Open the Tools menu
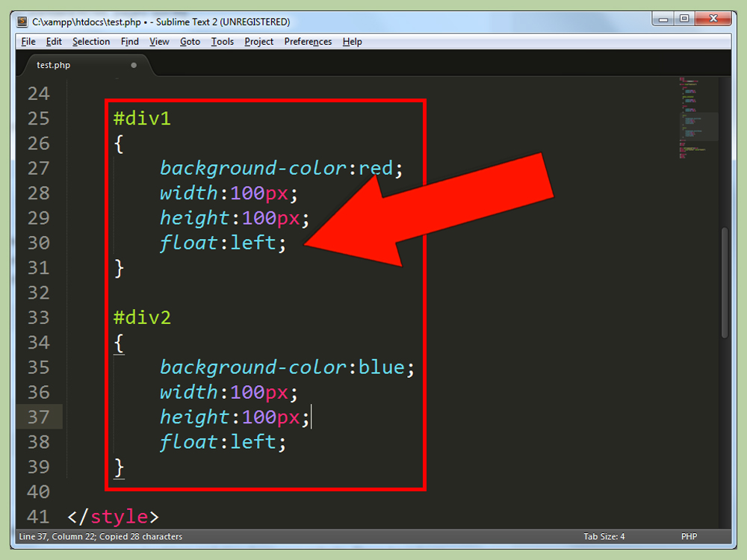This screenshot has width=747, height=560. coord(223,41)
